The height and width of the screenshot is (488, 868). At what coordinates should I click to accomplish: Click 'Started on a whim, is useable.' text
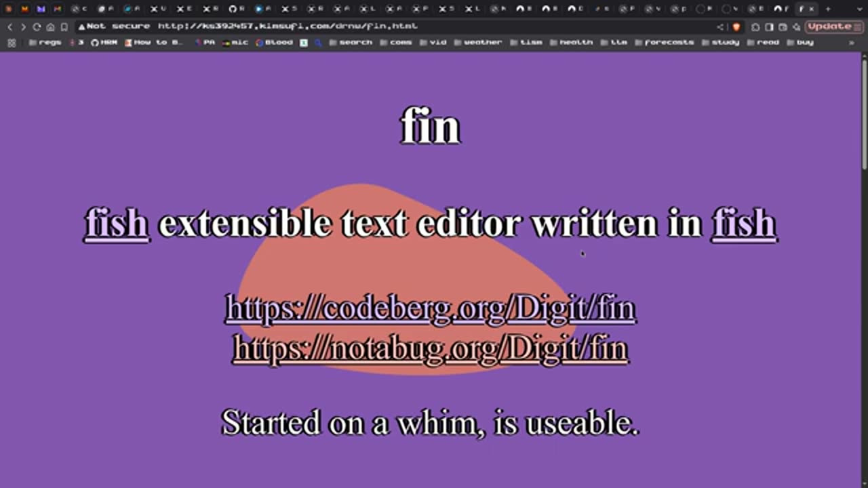pyautogui.click(x=431, y=423)
